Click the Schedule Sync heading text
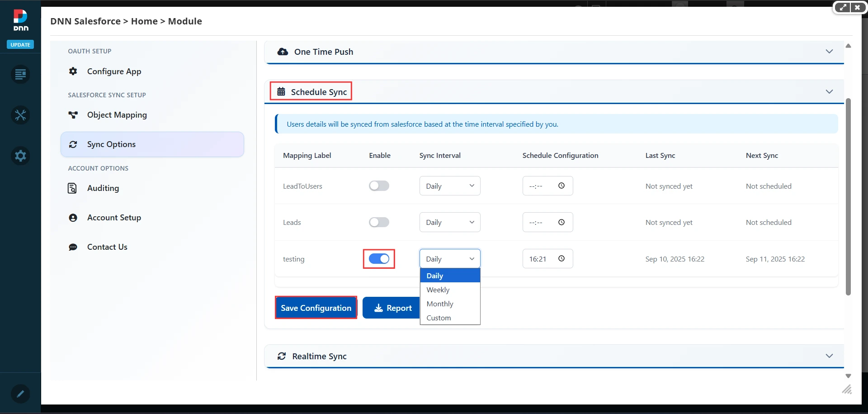Viewport: 868px width, 414px height. pyautogui.click(x=319, y=92)
